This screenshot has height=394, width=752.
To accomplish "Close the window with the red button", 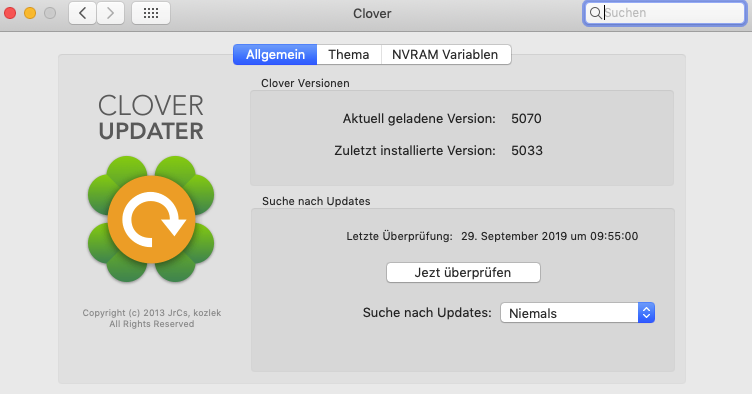I will (10, 13).
